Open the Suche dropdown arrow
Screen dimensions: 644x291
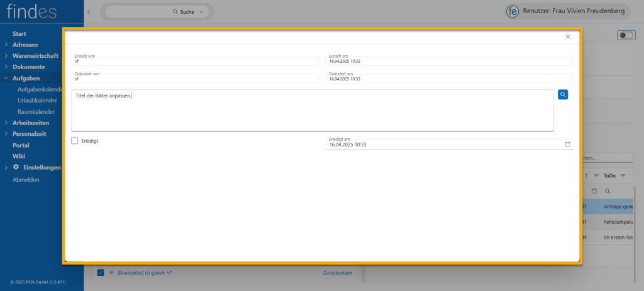pyautogui.click(x=201, y=12)
